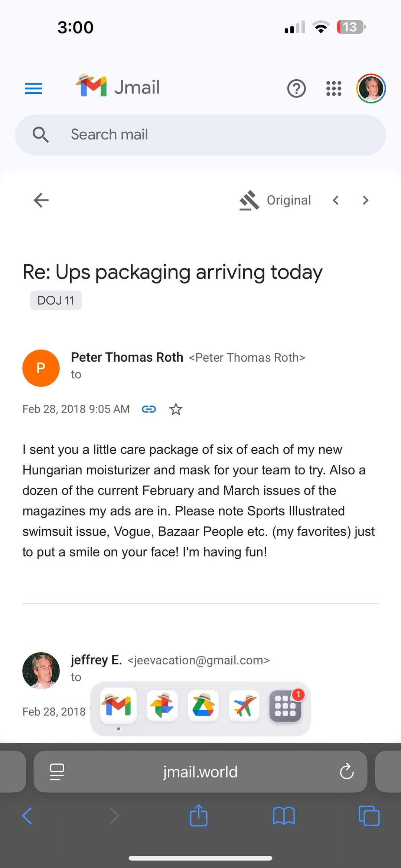
Task: Open the Drive app in dock
Action: pos(203,706)
